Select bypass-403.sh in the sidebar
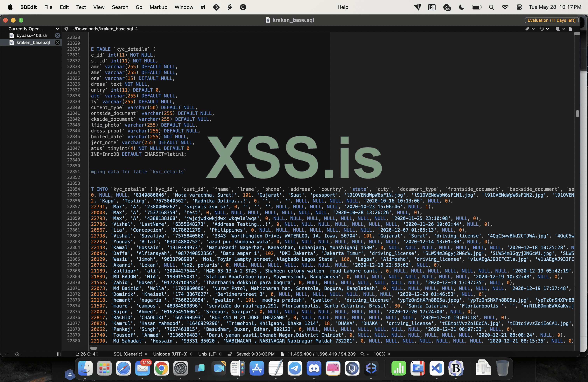Viewport: 588px width, 382px height. [x=32, y=35]
